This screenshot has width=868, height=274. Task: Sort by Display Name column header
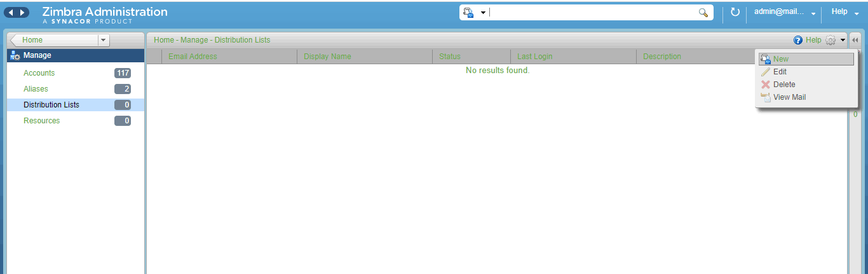[x=364, y=57]
